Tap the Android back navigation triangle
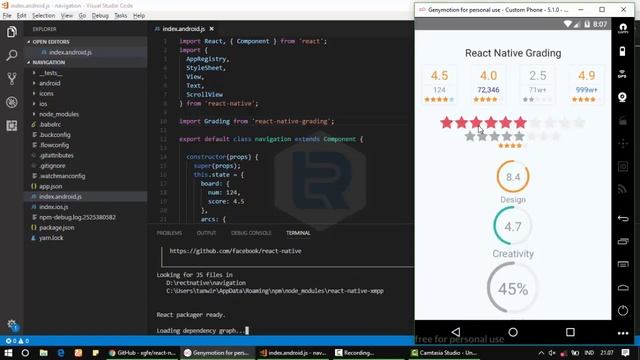Image resolution: width=640 pixels, height=360 pixels. (456, 332)
